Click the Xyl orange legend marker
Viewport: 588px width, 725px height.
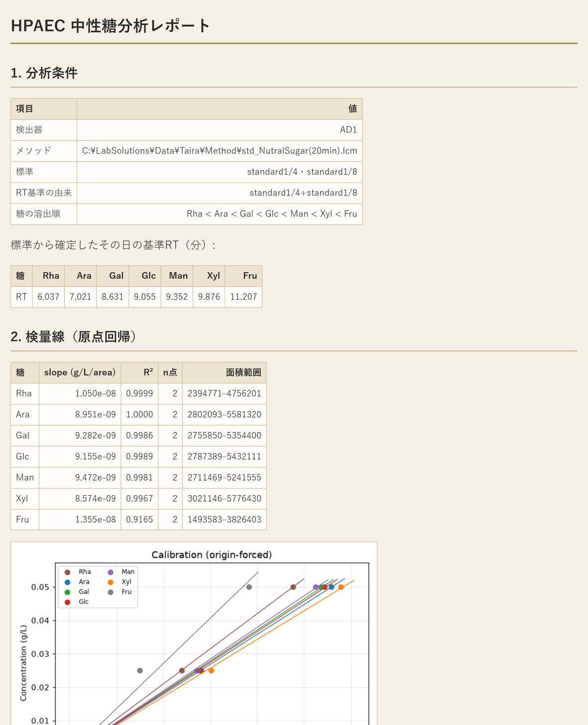click(111, 582)
